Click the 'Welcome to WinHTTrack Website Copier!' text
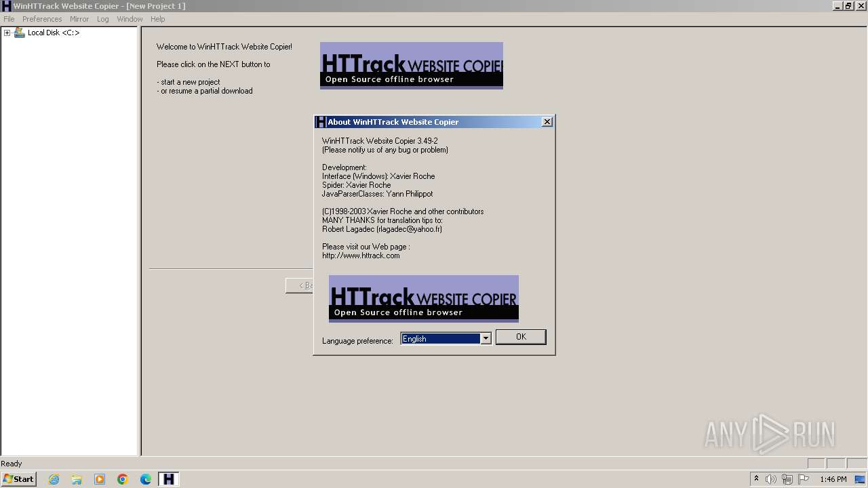The image size is (868, 488). click(x=224, y=47)
